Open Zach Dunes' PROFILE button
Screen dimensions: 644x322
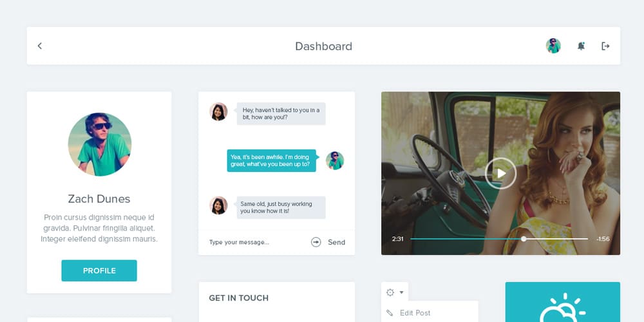[x=99, y=270]
